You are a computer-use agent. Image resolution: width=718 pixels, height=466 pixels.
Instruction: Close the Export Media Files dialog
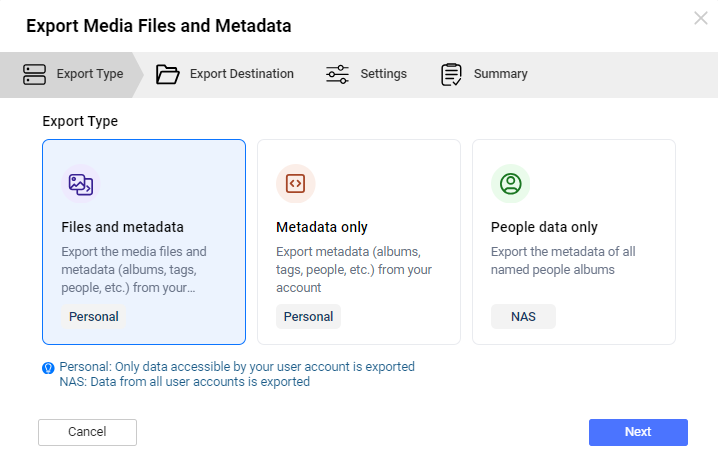701,18
